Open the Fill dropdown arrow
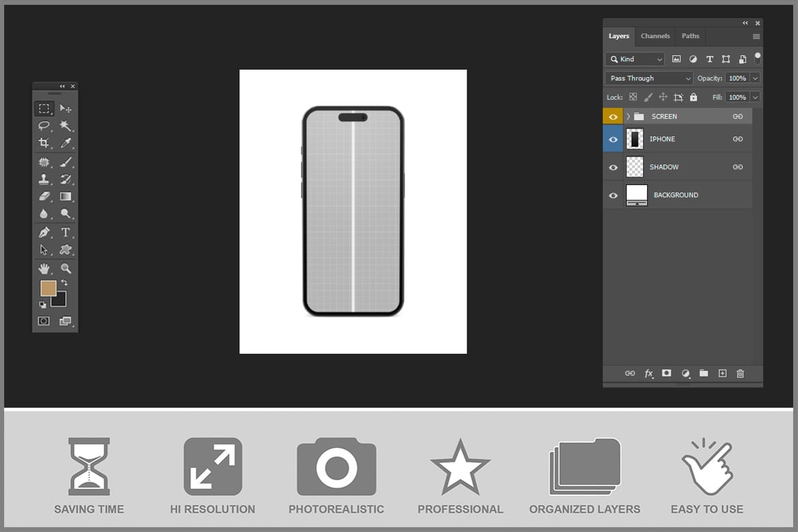 pos(755,98)
